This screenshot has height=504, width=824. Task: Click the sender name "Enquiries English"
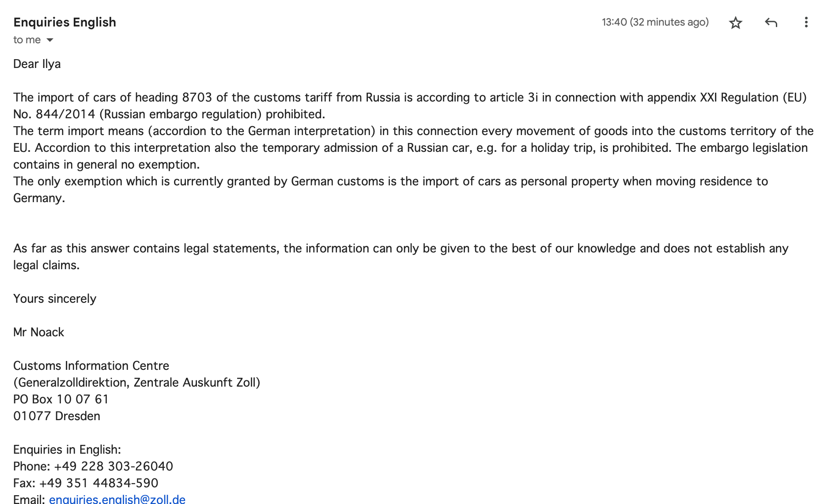64,22
